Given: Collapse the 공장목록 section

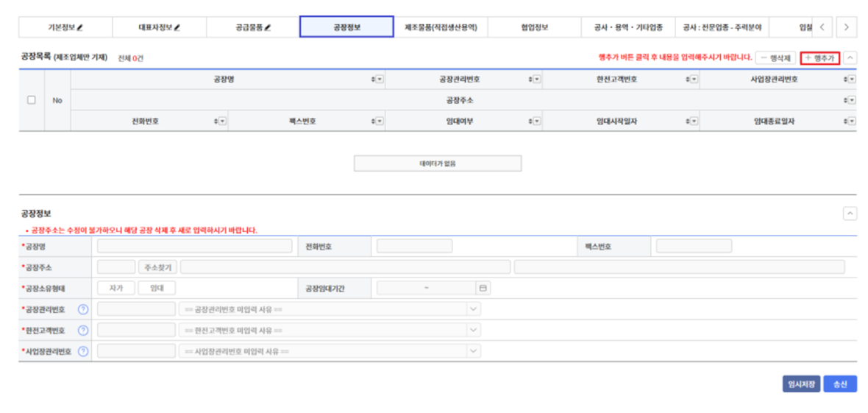Looking at the screenshot, I should point(850,57).
